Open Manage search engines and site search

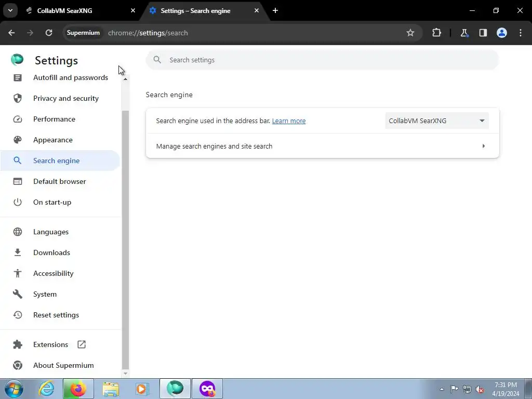point(322,146)
